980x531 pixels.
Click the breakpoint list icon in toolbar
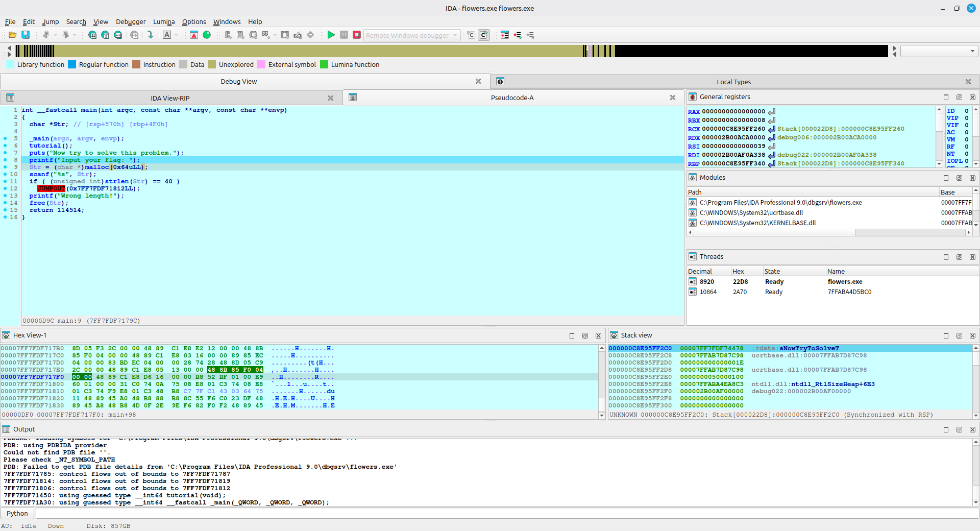[x=504, y=35]
